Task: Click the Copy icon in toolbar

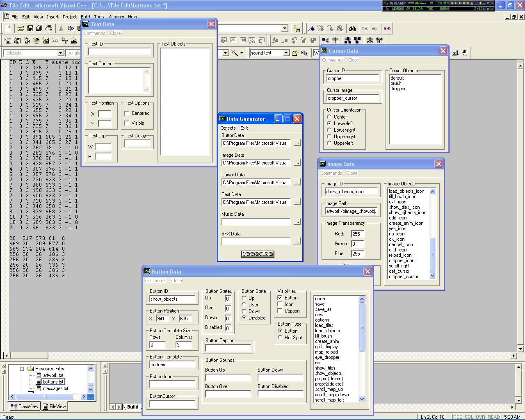Action: (71, 28)
